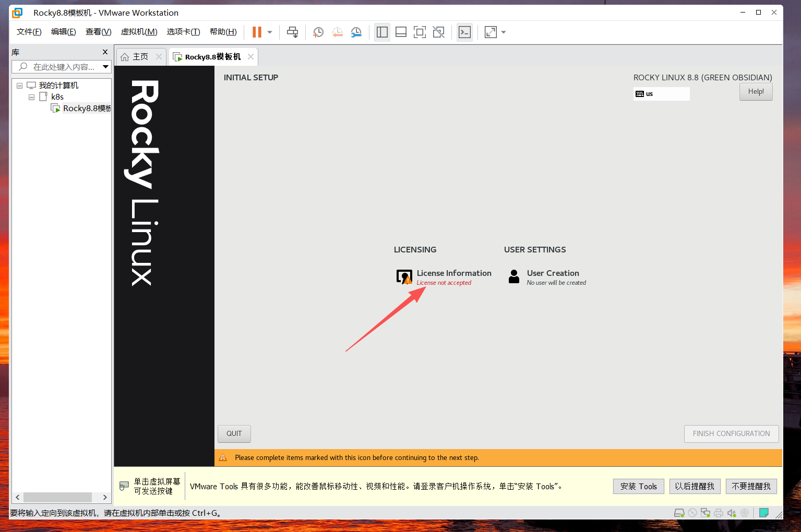Click the 以后提醒我 button
The width and height of the screenshot is (801, 532).
click(x=695, y=486)
